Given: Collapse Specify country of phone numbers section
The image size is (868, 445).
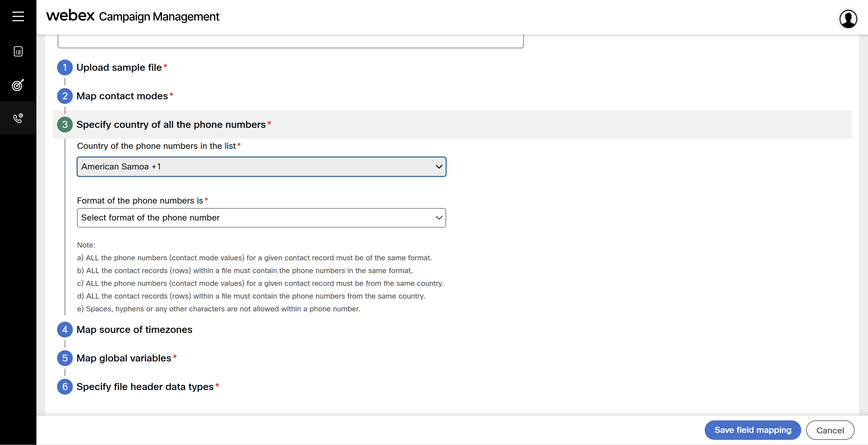Looking at the screenshot, I should pyautogui.click(x=171, y=125).
